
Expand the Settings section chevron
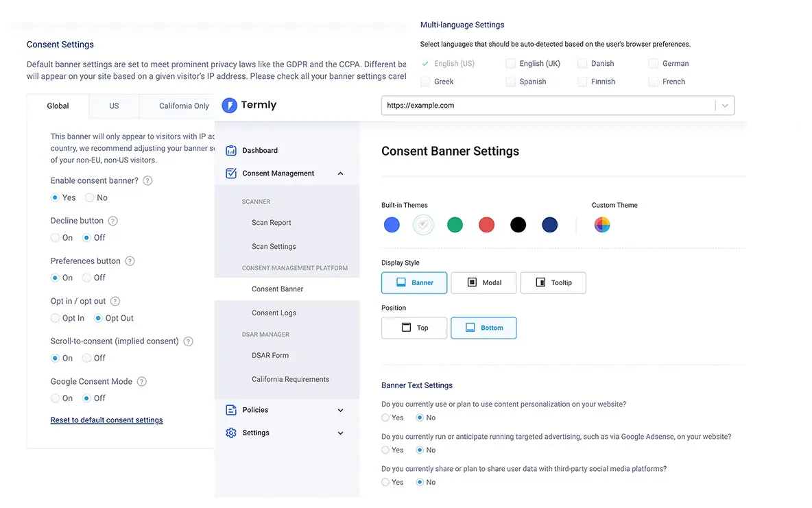[x=340, y=433]
